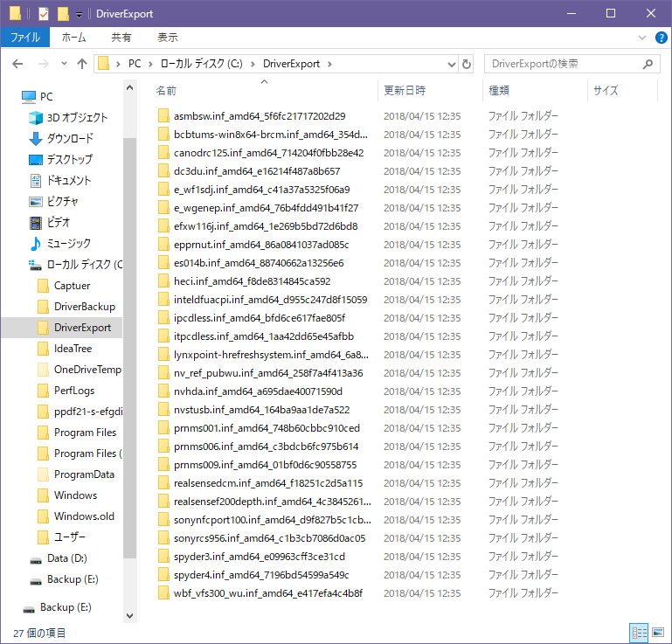Viewport: 672px width, 644px height.
Task: Open the Help question mark icon
Action: [x=661, y=38]
